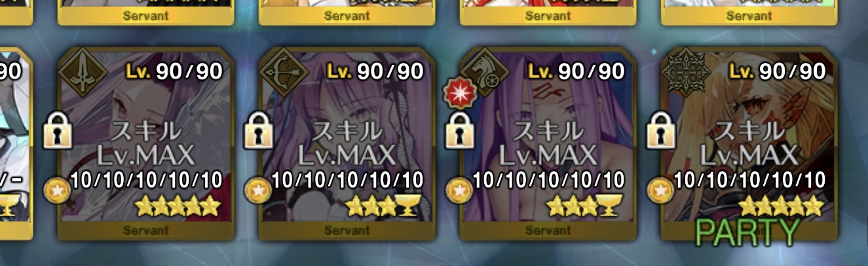868x266 pixels.
Task: Select the Saber servant card portrait
Action: tap(145, 139)
